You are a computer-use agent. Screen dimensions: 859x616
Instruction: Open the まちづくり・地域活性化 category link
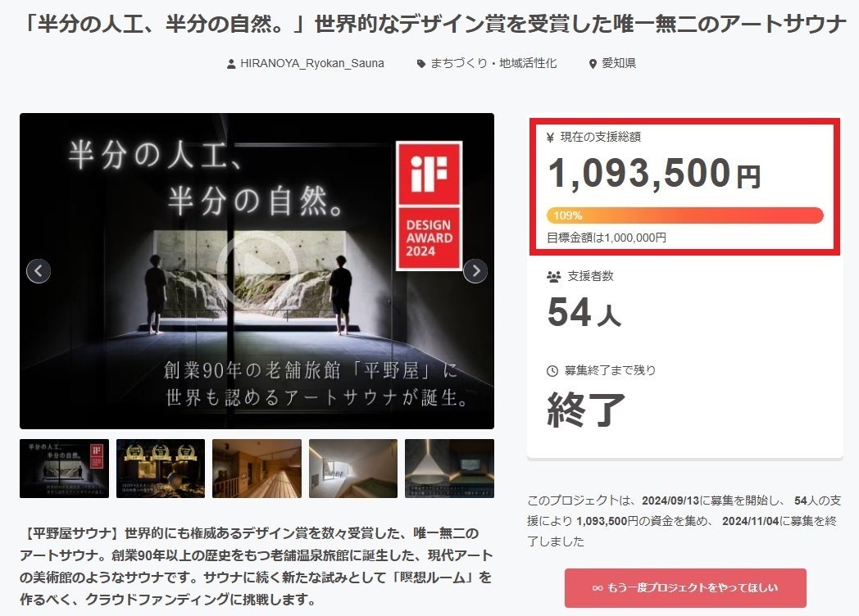point(493,64)
